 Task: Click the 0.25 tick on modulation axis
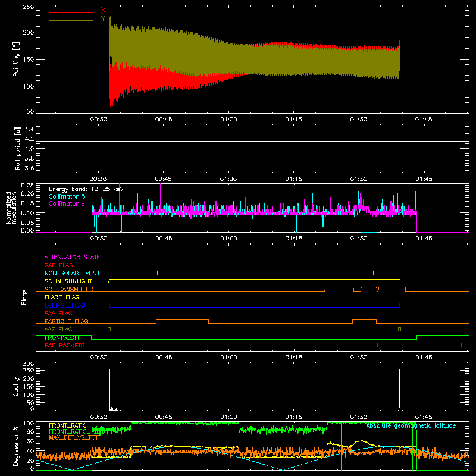tap(27, 185)
